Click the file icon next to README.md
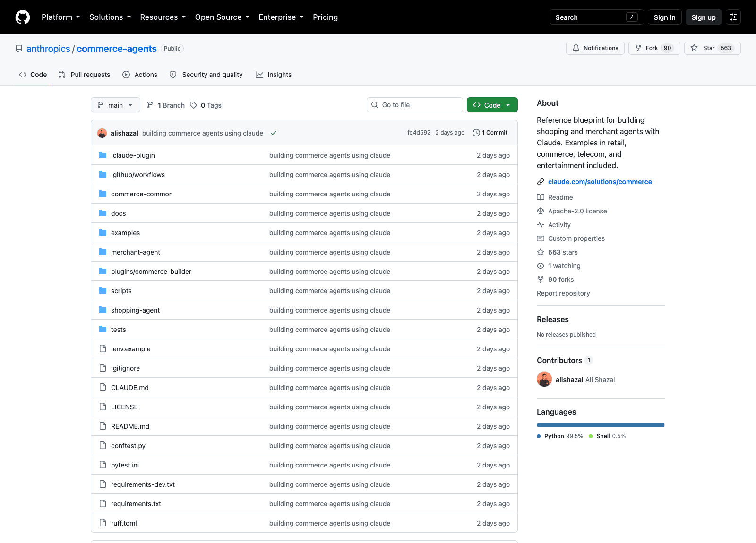756x543 pixels. click(103, 426)
